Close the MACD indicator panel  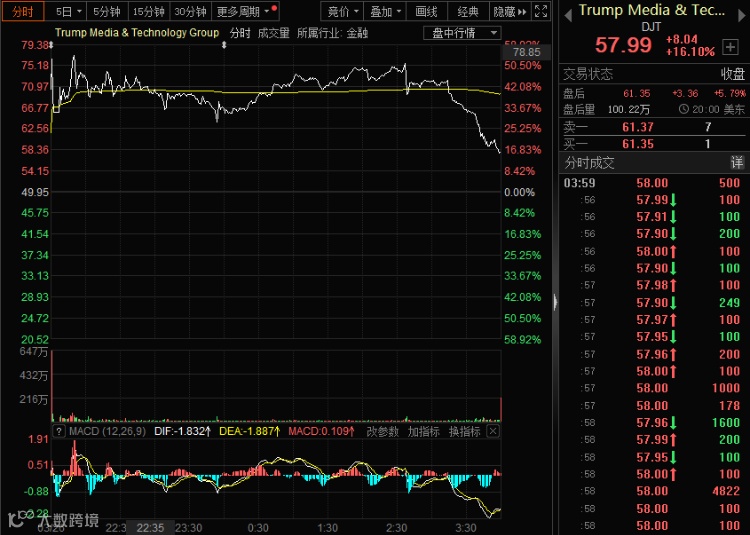click(x=493, y=431)
